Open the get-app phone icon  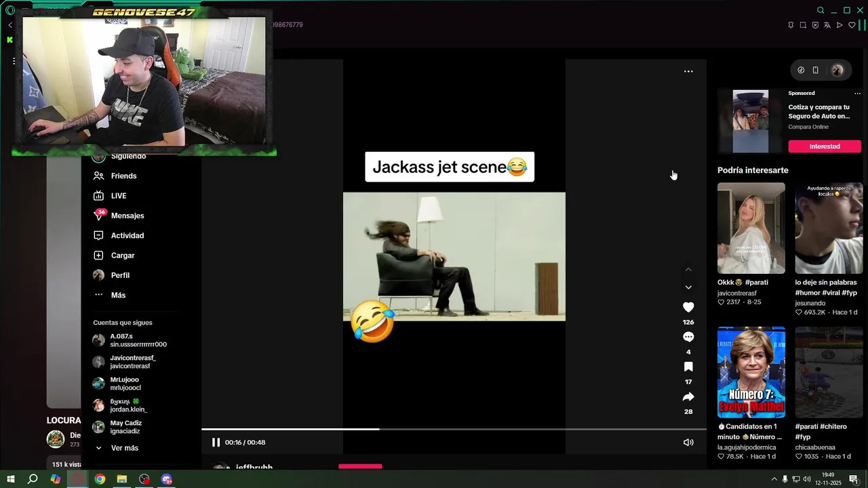pos(816,70)
